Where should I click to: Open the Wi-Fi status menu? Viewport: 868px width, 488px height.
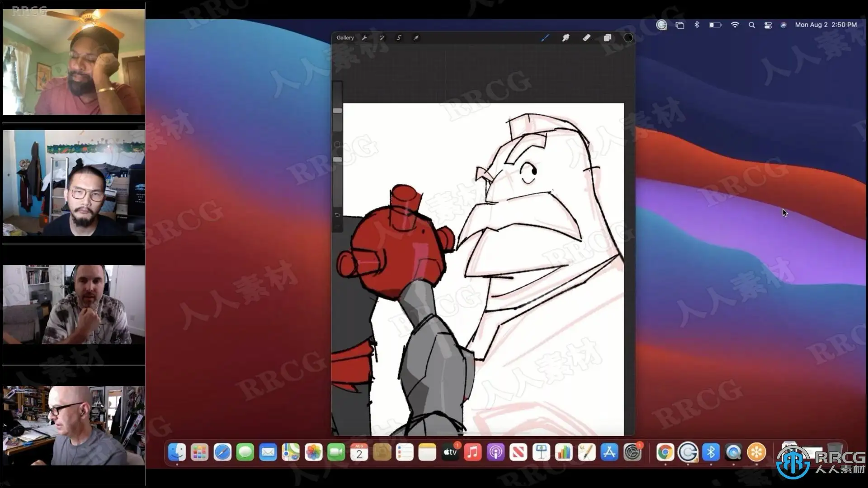pos(735,25)
